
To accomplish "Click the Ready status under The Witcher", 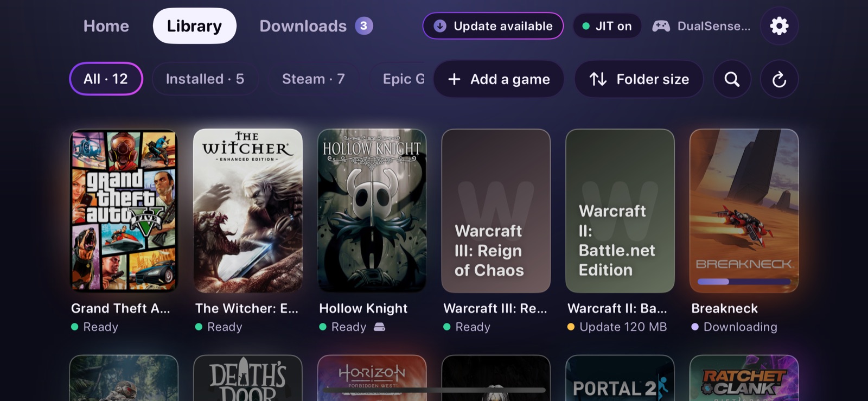I will click(225, 327).
